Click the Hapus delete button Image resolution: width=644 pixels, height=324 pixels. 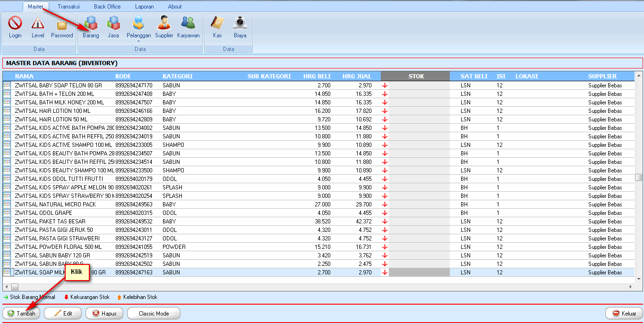[104, 313]
